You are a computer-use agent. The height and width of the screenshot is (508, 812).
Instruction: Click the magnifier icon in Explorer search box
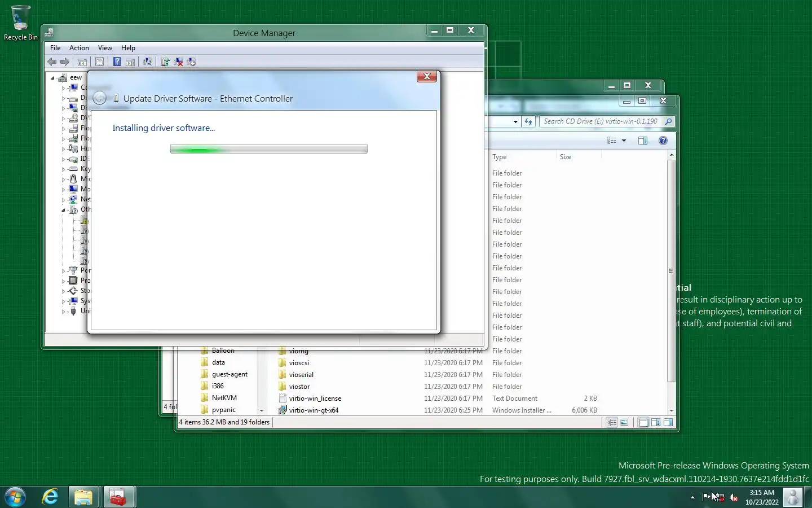click(x=668, y=121)
